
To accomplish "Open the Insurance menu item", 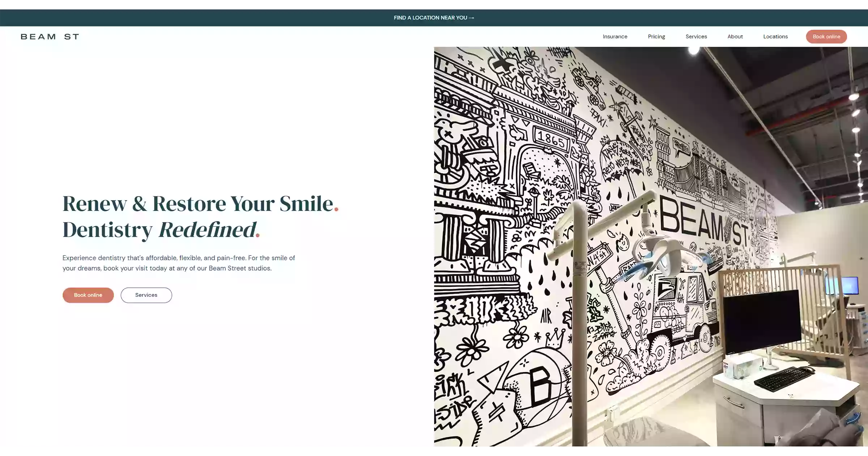I will [x=615, y=37].
